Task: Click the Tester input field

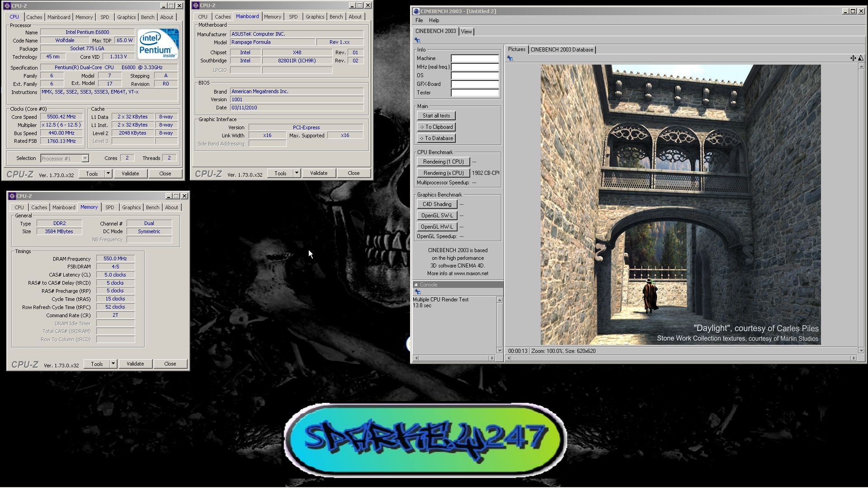Action: pyautogui.click(x=475, y=93)
